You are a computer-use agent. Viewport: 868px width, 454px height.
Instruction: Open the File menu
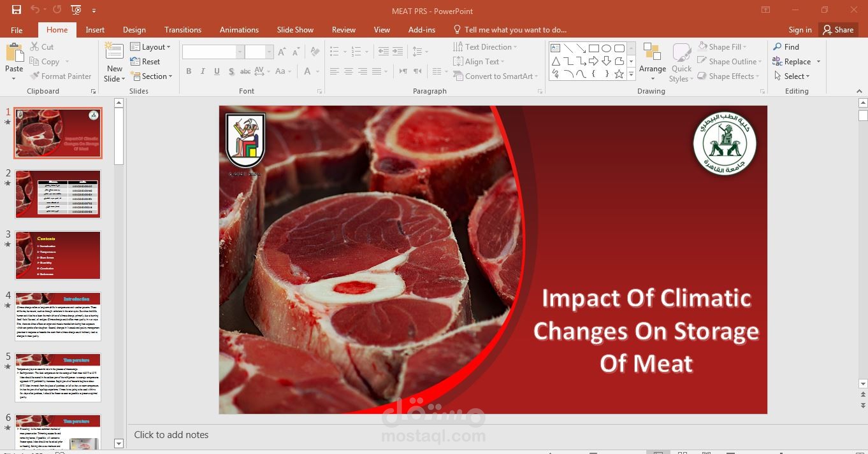[x=17, y=30]
